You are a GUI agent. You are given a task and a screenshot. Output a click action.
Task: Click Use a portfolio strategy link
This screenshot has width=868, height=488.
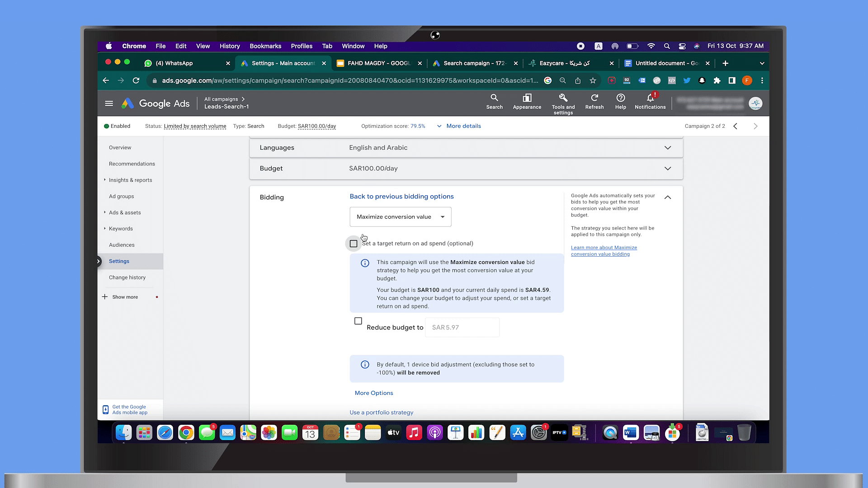[x=381, y=413]
